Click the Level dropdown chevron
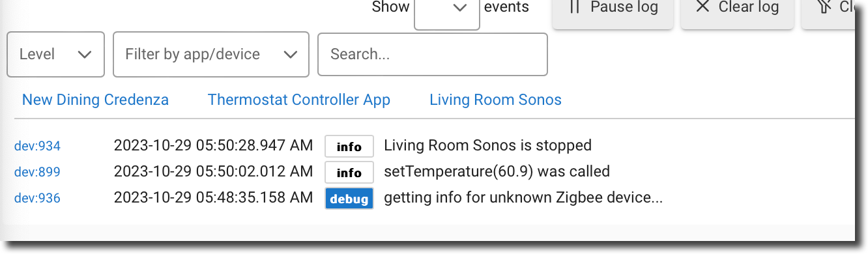Screen dimensions: 868x254 click(x=84, y=55)
